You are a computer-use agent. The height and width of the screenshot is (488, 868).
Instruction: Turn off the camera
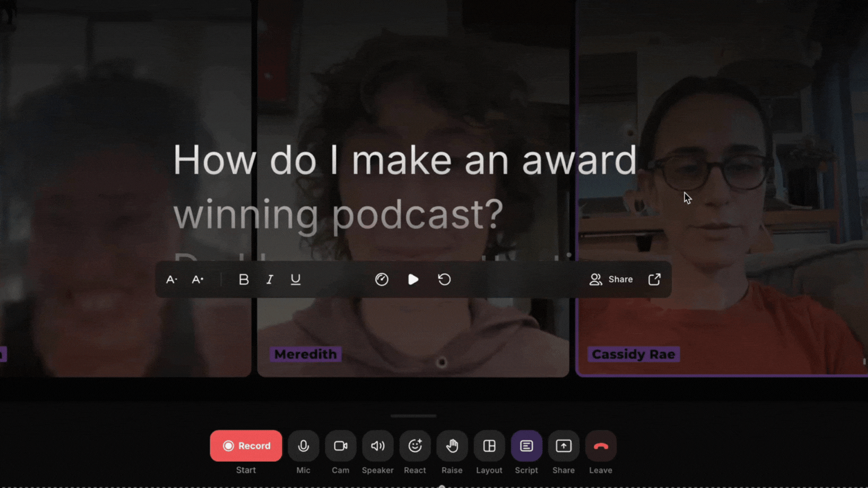pyautogui.click(x=340, y=446)
